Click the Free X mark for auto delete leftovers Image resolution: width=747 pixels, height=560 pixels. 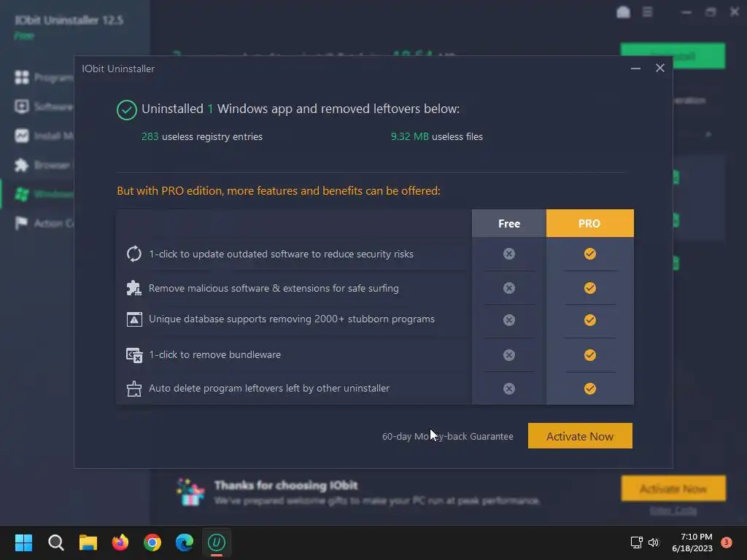(508, 389)
